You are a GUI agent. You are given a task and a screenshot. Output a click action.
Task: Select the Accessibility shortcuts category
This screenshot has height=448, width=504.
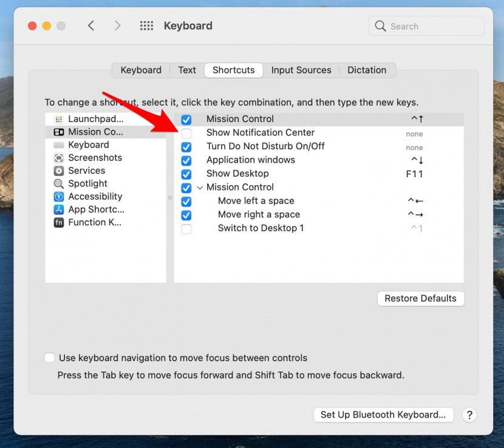95,196
